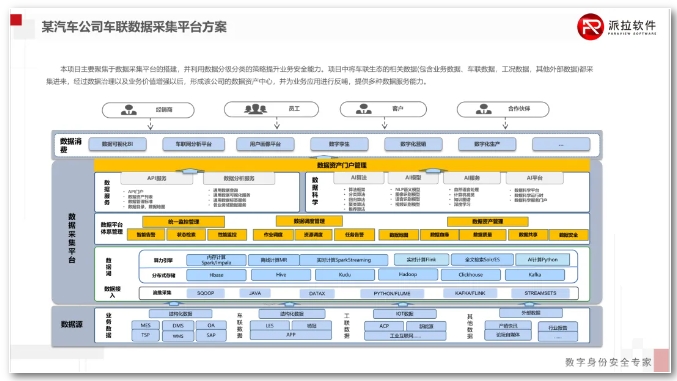Select the 经销商 user group icon

129,110
